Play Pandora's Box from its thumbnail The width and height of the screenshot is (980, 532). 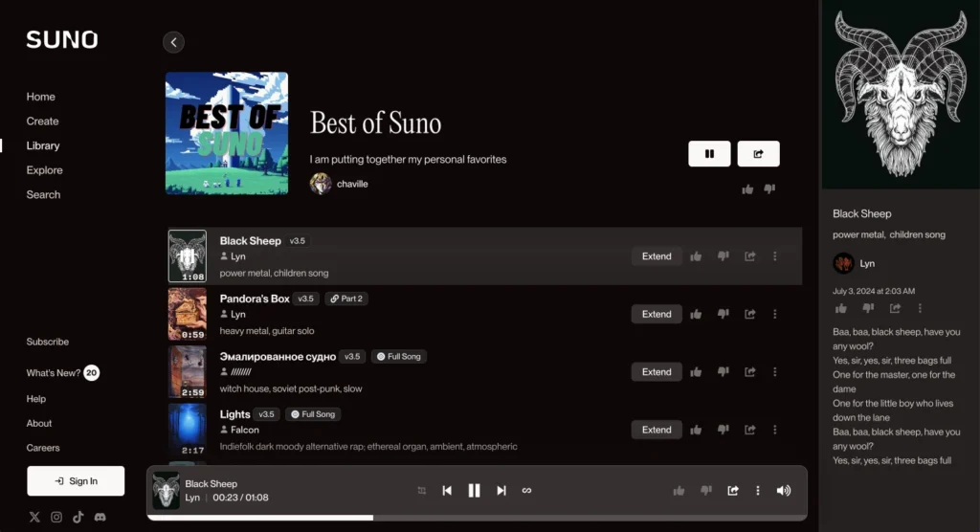[x=188, y=314]
